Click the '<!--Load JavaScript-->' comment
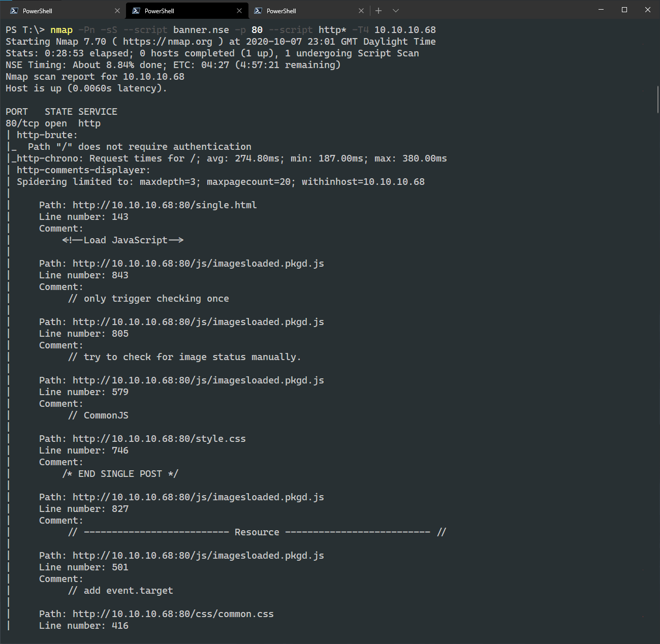 click(123, 240)
